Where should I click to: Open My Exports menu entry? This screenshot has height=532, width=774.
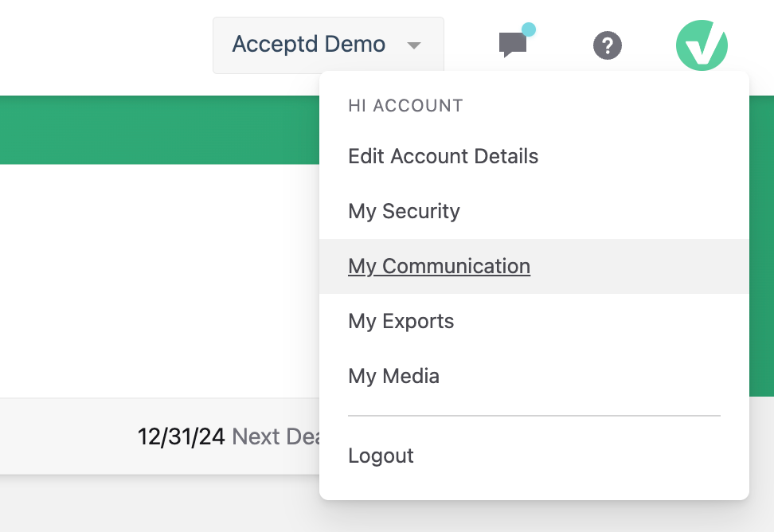click(x=401, y=321)
